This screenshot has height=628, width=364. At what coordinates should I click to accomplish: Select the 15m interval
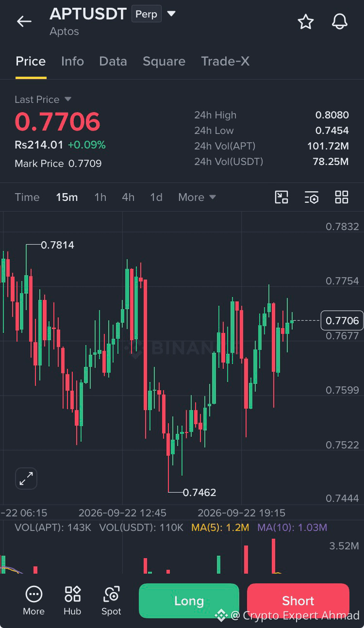(x=67, y=198)
